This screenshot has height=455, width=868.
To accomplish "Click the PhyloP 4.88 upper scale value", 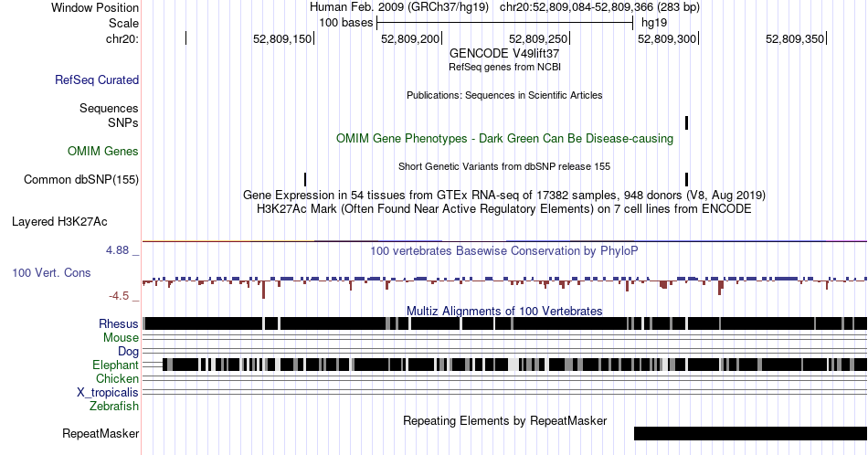I will [x=117, y=250].
